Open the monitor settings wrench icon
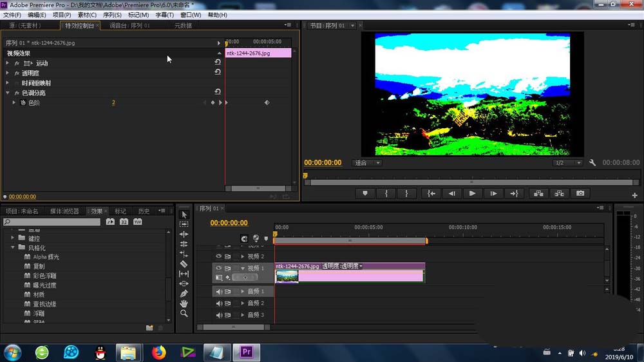Screen dimensions: 644x362 coord(593,163)
